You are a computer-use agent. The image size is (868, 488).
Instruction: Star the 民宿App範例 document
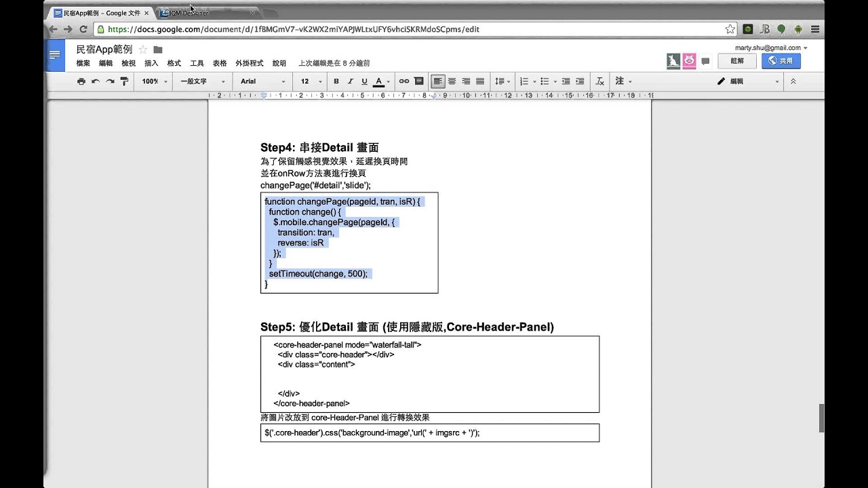[143, 49]
